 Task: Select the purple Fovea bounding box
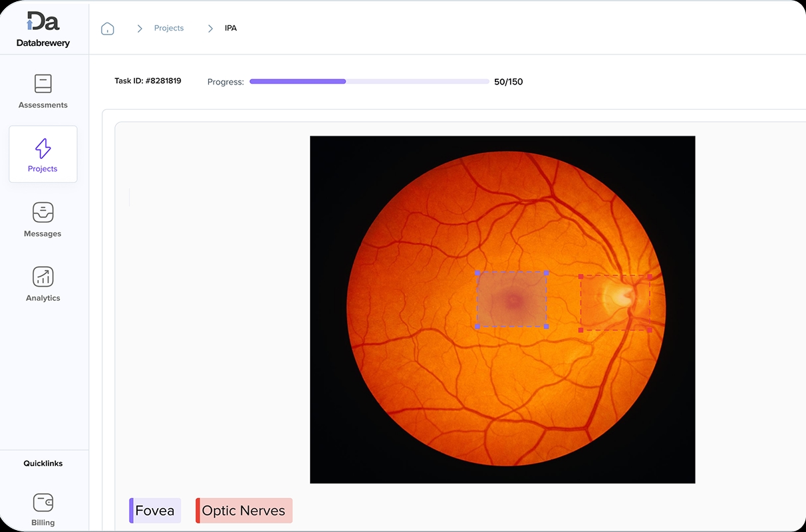(x=511, y=299)
